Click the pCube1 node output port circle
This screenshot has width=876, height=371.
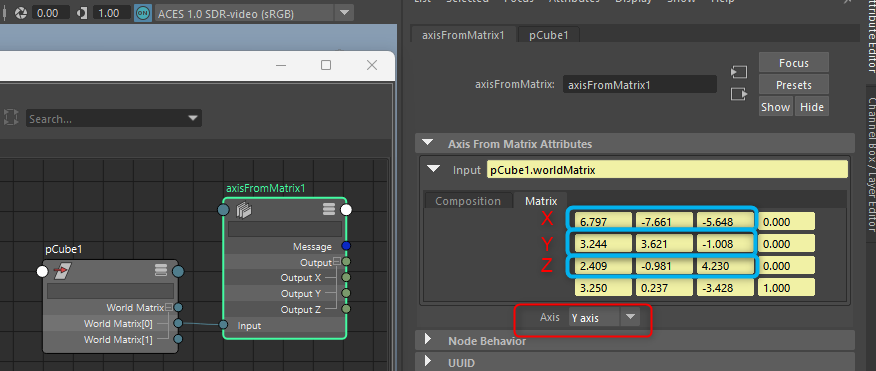[x=178, y=272]
